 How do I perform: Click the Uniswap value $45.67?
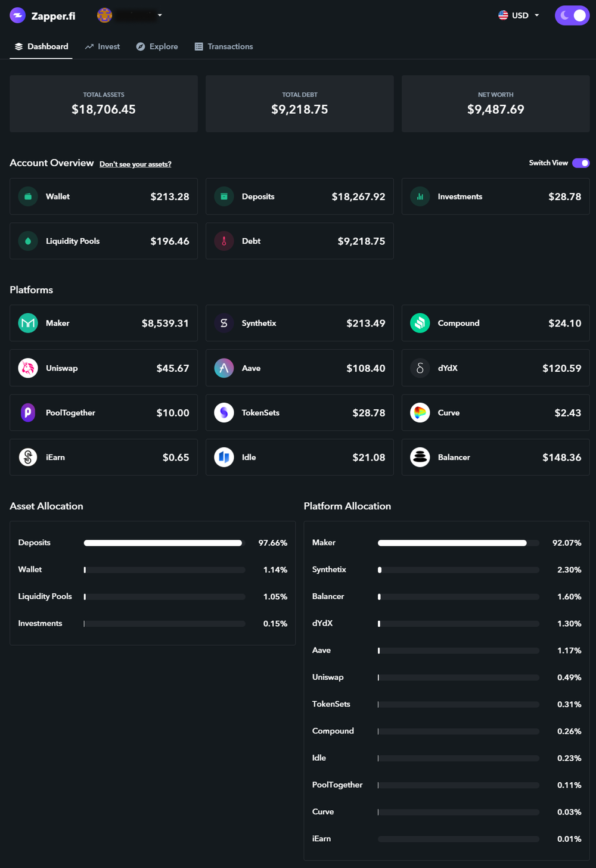pos(173,368)
